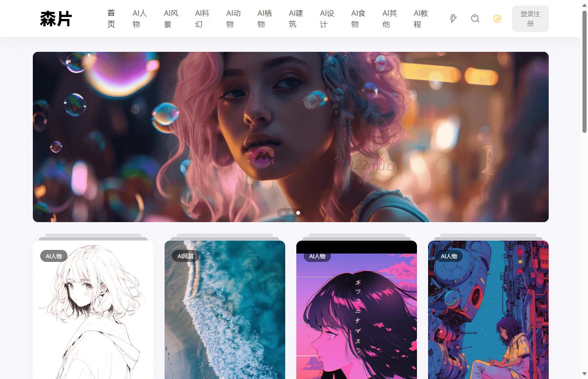Click the 登录注册 login button

tap(530, 19)
